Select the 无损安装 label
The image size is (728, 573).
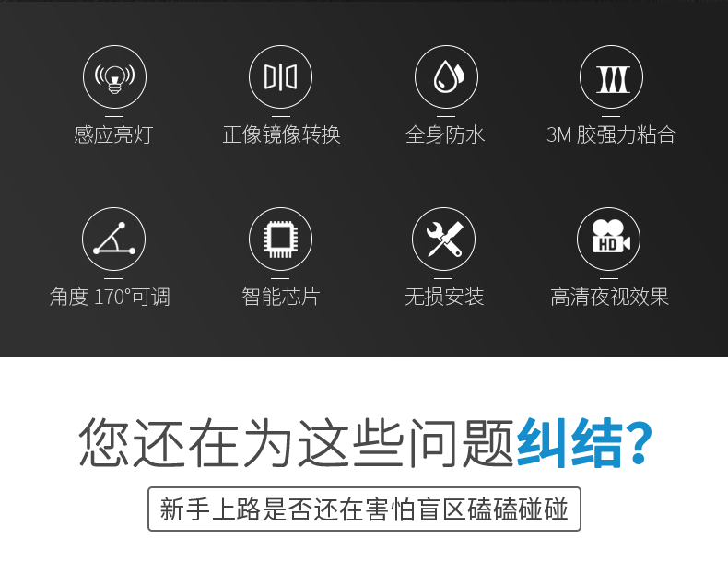[x=444, y=297]
